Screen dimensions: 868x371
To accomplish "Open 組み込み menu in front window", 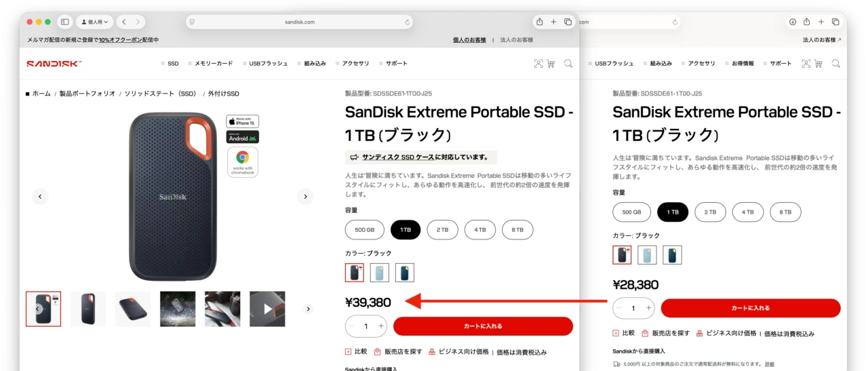I will click(x=315, y=63).
